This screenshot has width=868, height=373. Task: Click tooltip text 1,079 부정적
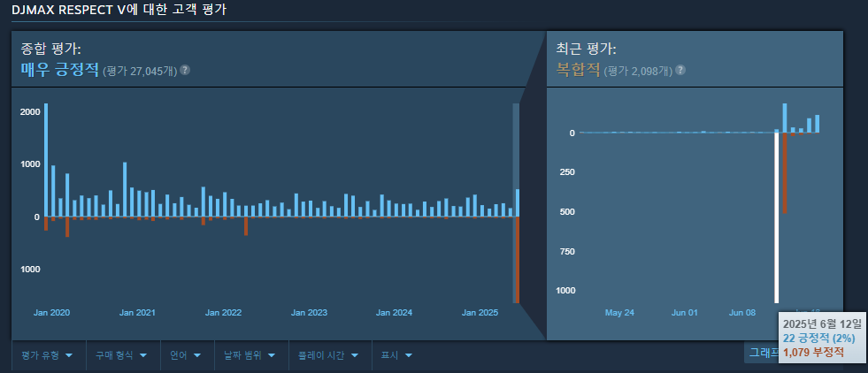[x=814, y=352]
